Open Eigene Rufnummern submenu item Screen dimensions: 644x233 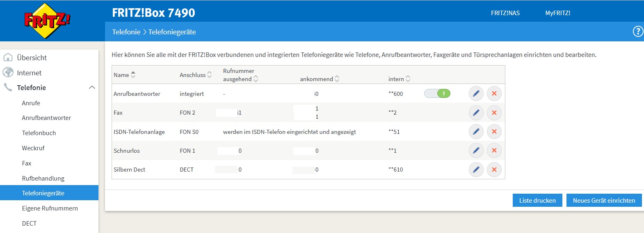[x=50, y=208]
